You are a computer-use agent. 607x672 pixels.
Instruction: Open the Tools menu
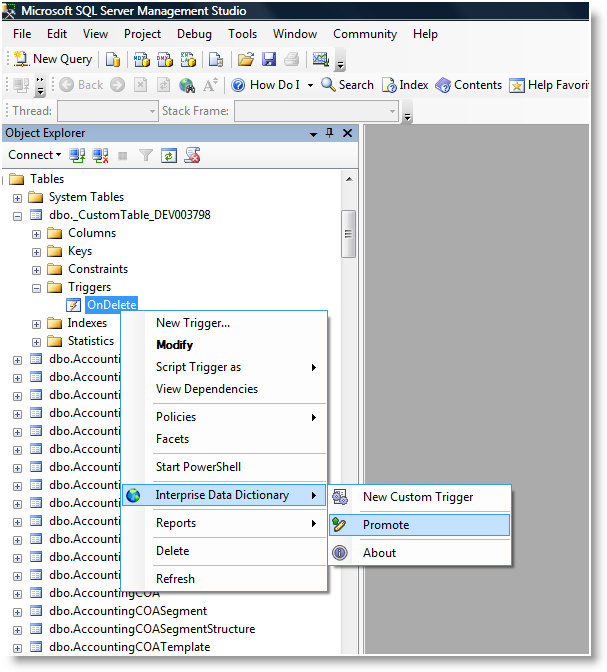click(242, 34)
